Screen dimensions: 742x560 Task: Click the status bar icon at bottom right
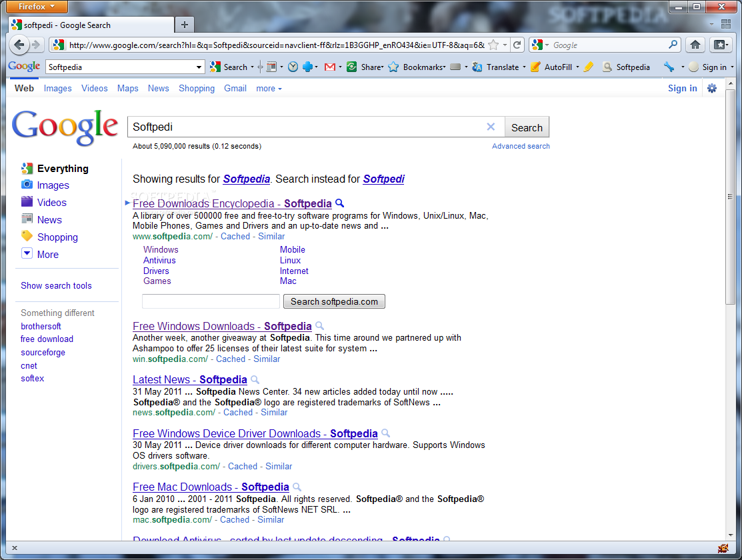[723, 548]
